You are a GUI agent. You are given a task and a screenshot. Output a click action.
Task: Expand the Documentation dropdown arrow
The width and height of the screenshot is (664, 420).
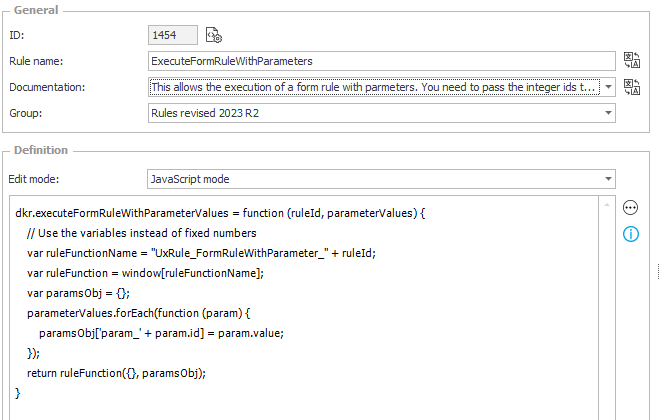tap(609, 87)
